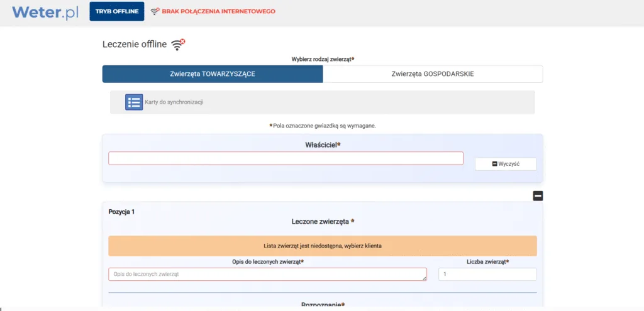Click the Liczba zwierząt number field
Viewport: 644px width, 311px height.
[487, 274]
